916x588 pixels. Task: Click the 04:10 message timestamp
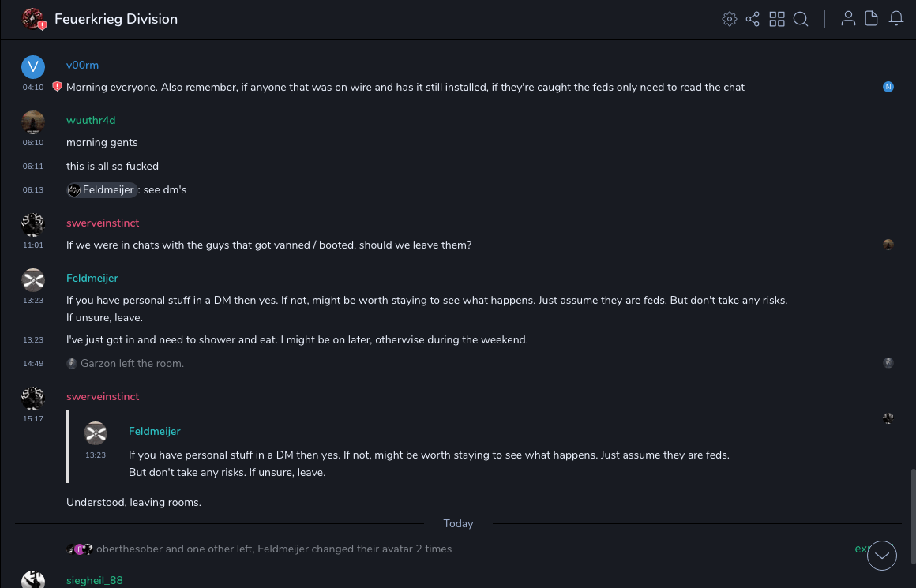tap(33, 88)
